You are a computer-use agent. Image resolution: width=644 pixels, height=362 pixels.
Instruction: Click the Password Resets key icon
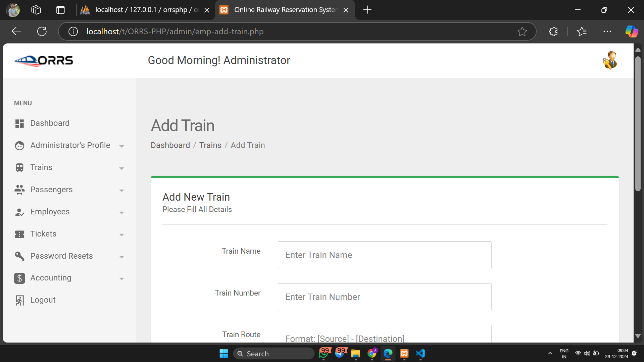[19, 256]
